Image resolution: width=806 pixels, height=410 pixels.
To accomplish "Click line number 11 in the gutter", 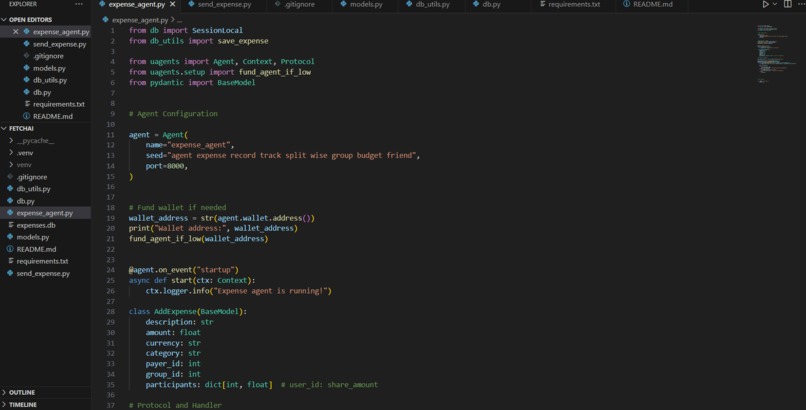I will pyautogui.click(x=111, y=135).
